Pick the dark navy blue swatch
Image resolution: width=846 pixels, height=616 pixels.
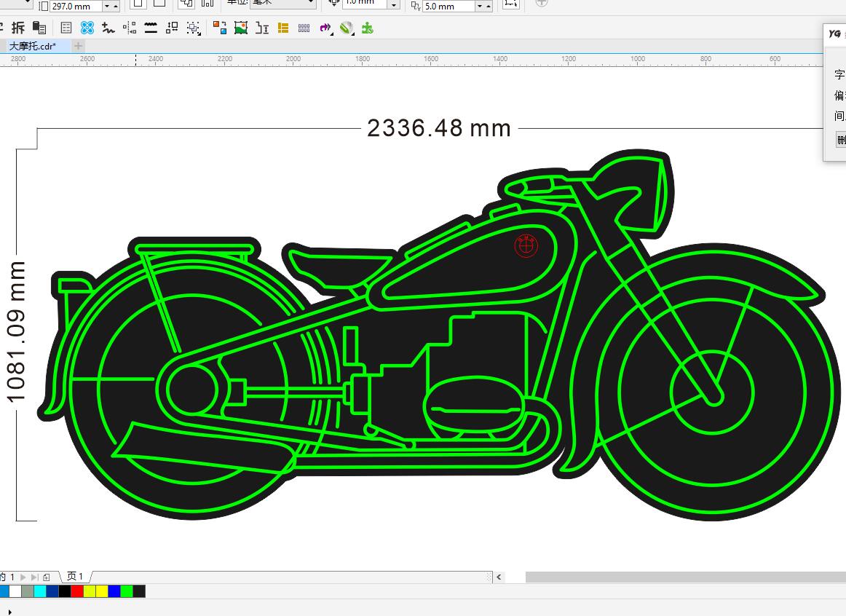click(52, 591)
